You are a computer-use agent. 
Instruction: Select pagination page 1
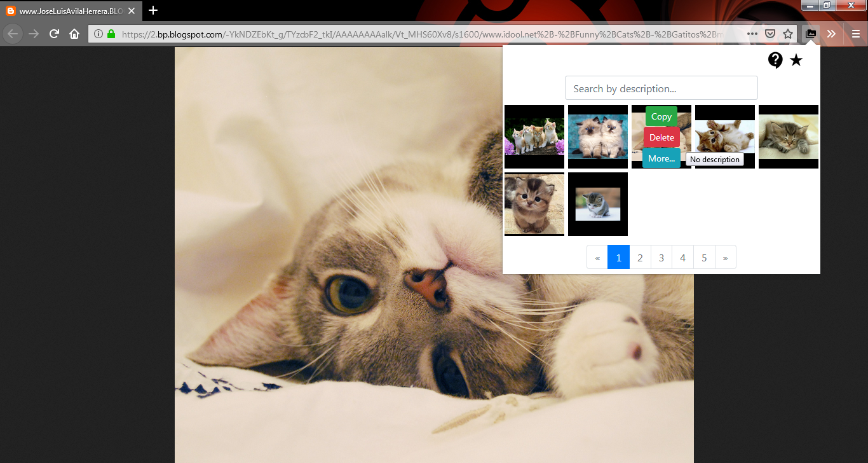619,258
